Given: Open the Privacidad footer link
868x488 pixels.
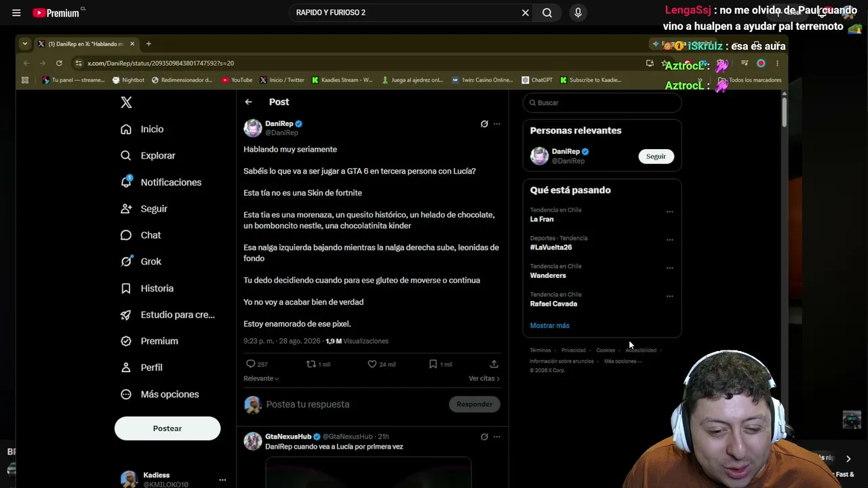Looking at the screenshot, I should tap(573, 350).
